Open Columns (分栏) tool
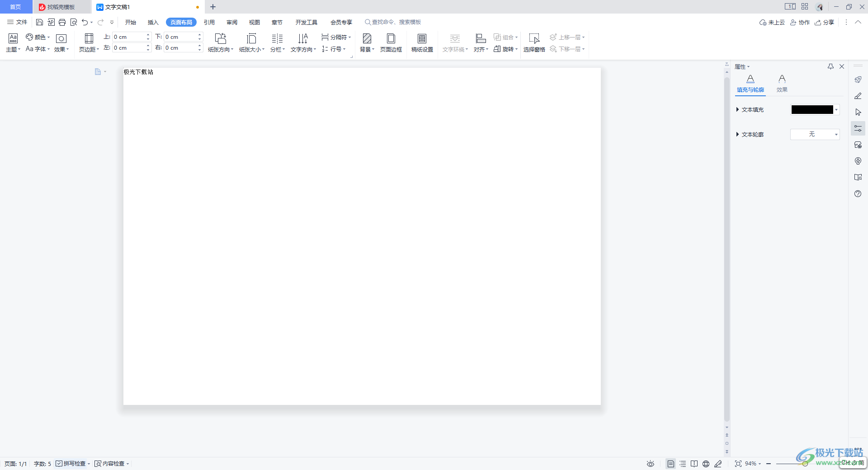 (x=277, y=43)
